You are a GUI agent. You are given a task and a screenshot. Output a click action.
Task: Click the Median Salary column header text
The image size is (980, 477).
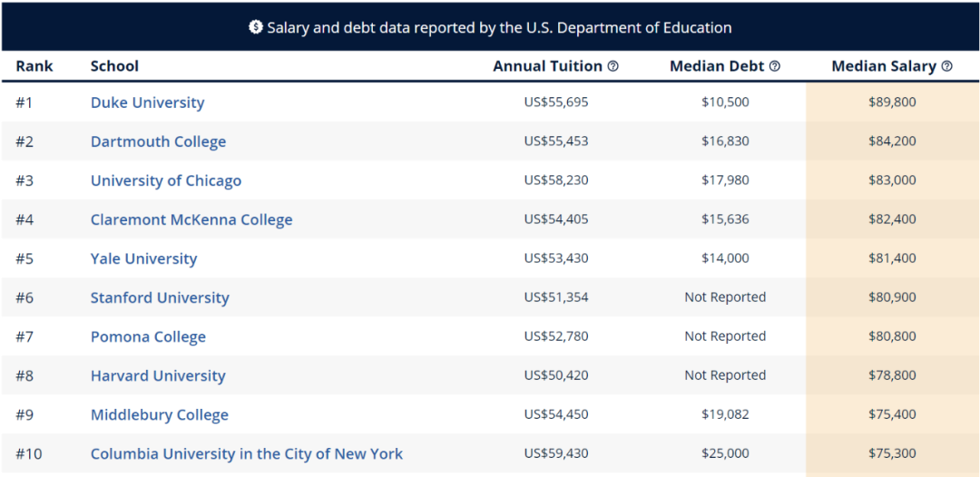click(884, 66)
